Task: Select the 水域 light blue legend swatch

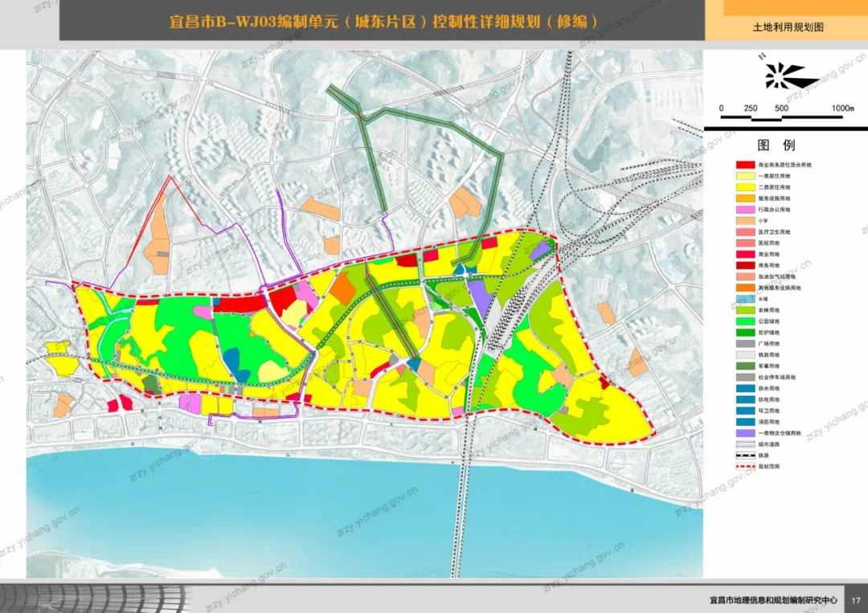Action: 745,299
